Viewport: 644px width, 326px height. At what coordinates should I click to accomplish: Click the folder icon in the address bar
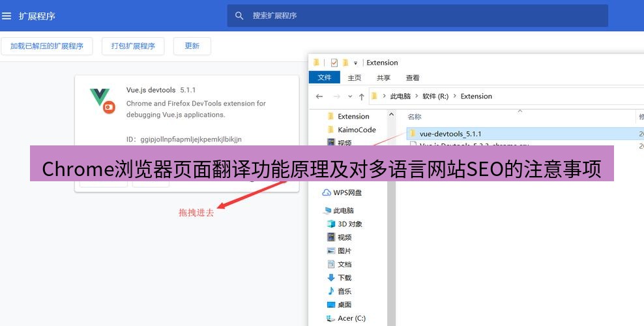click(x=374, y=96)
